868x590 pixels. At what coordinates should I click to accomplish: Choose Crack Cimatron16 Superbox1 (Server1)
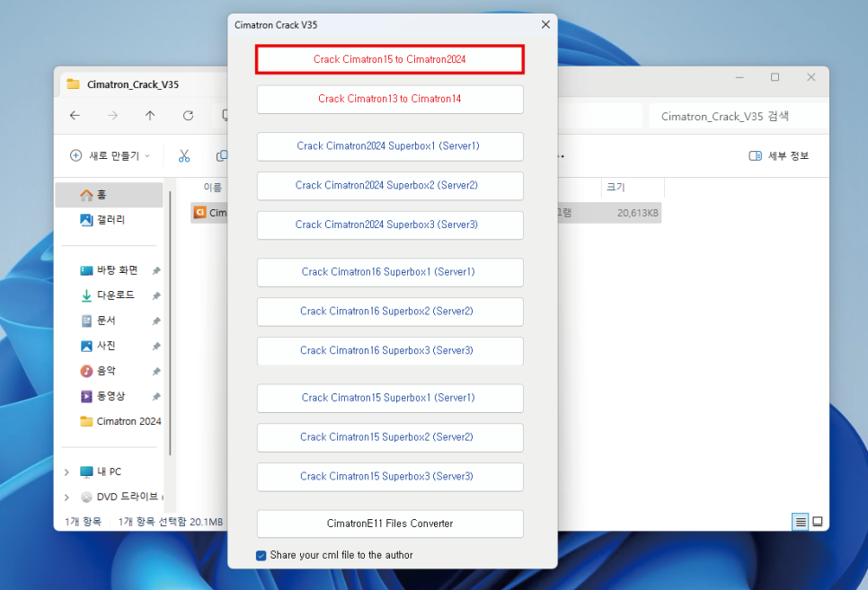point(390,272)
